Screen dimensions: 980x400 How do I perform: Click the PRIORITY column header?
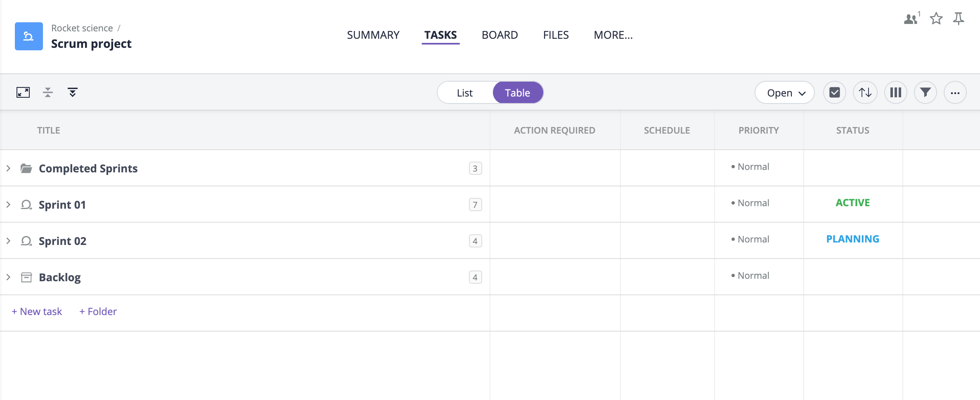click(x=759, y=130)
